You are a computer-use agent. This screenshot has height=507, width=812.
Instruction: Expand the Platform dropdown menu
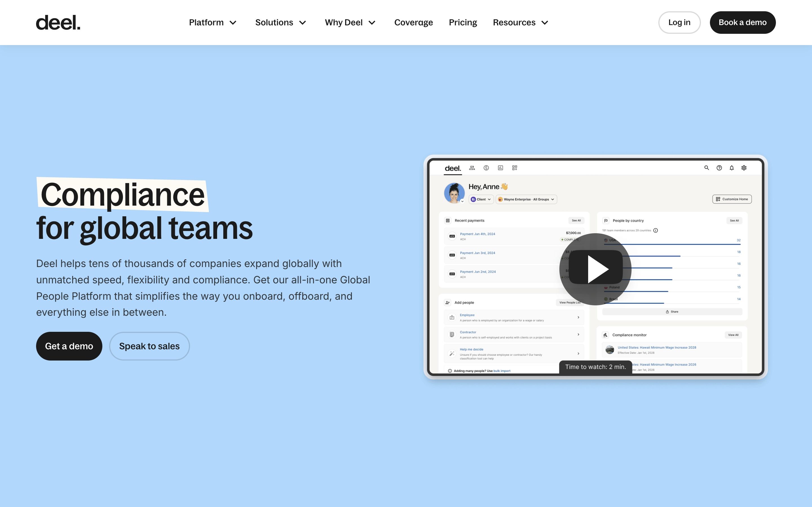(213, 23)
